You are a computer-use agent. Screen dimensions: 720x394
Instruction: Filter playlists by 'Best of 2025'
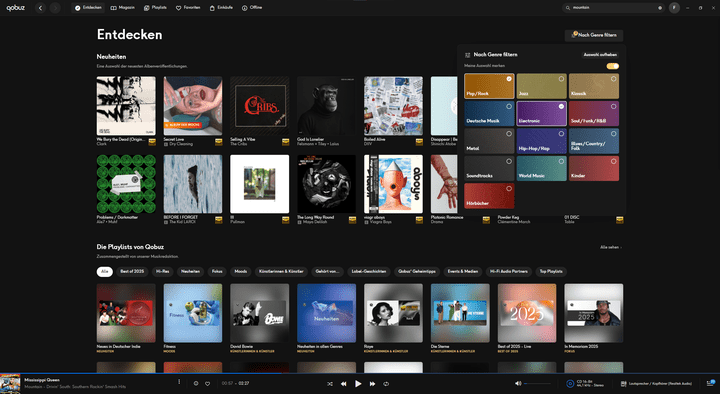[x=132, y=271]
